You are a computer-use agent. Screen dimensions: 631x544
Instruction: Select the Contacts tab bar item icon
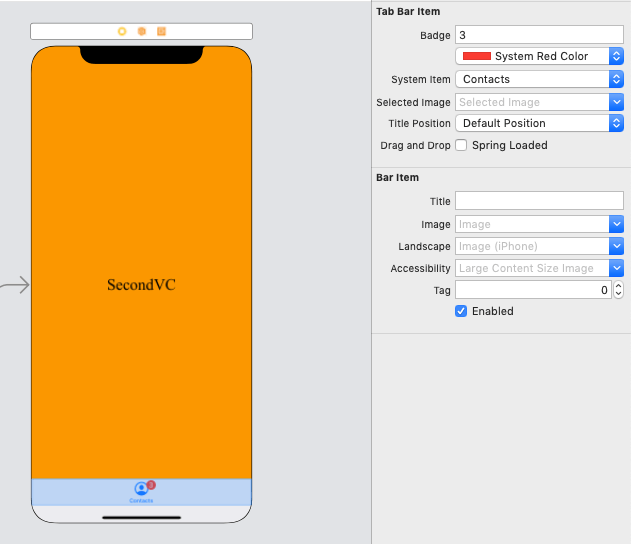tap(141, 489)
